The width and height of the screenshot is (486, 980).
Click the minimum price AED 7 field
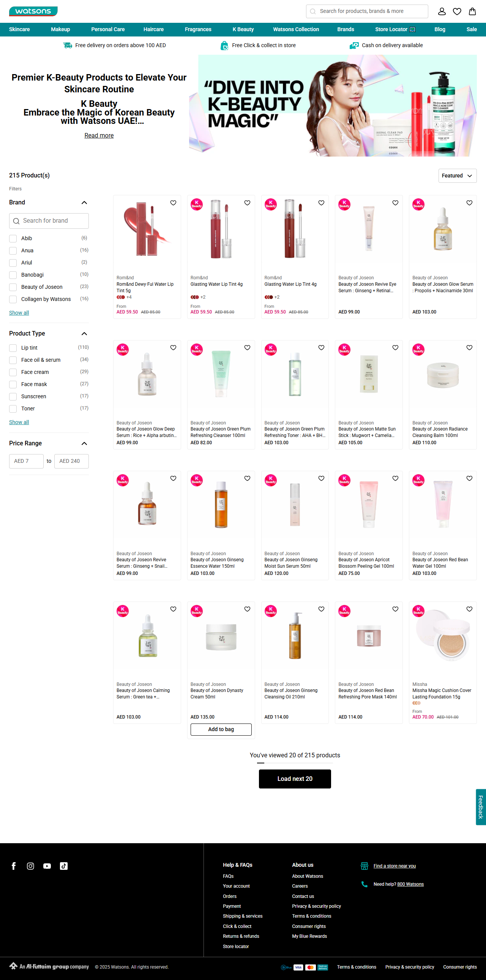point(26,461)
